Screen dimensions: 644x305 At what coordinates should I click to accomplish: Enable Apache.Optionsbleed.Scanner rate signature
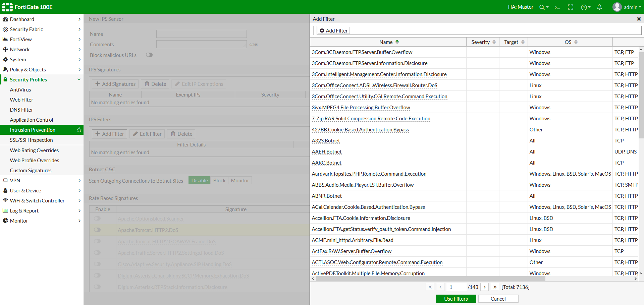click(x=97, y=219)
